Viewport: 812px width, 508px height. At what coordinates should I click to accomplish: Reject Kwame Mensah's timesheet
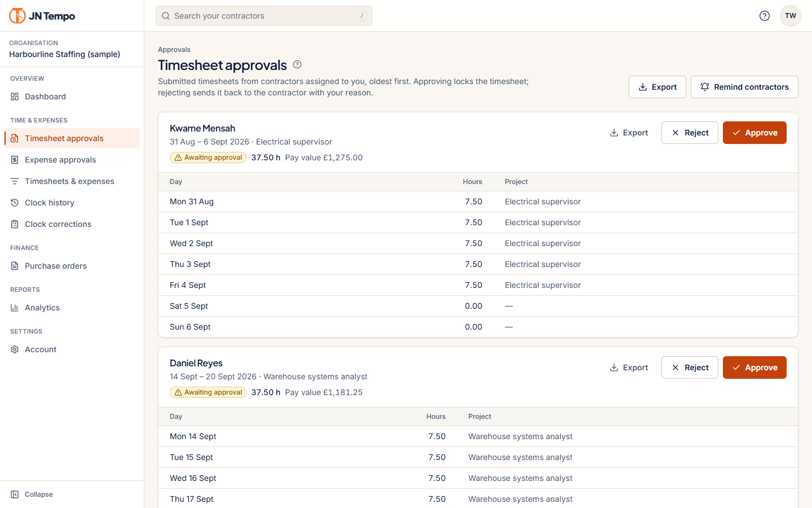point(690,133)
